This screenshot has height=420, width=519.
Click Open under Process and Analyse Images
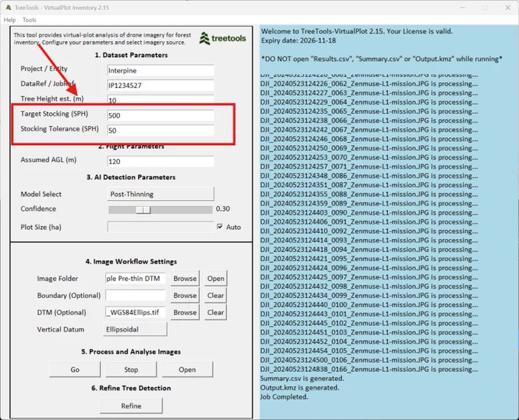click(x=187, y=370)
